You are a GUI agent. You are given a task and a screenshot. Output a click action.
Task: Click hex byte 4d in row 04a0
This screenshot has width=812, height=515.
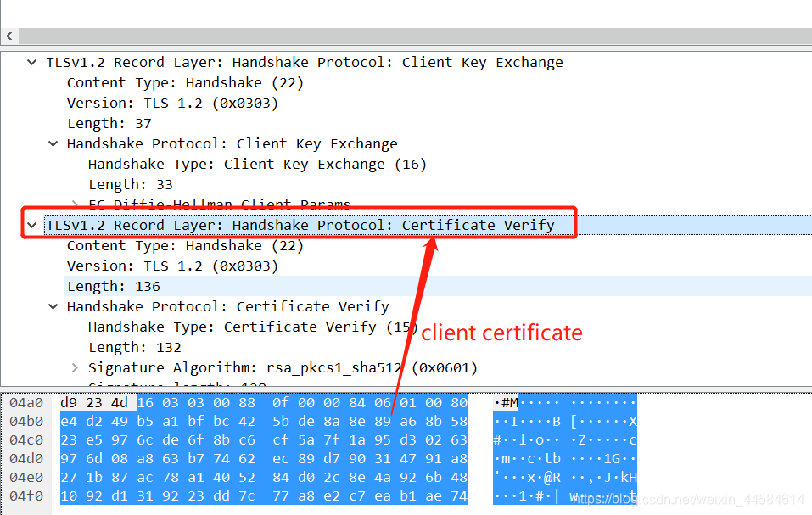(x=120, y=403)
